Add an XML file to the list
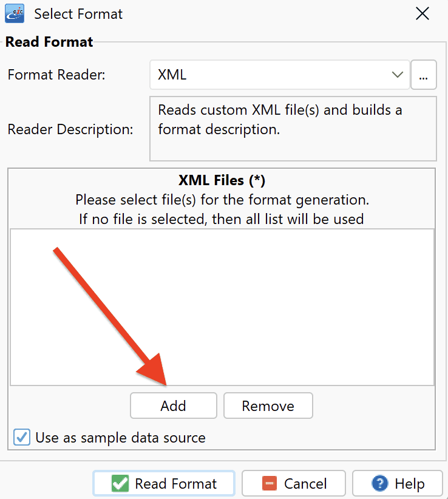Screen dimensions: 448x499 174,406
